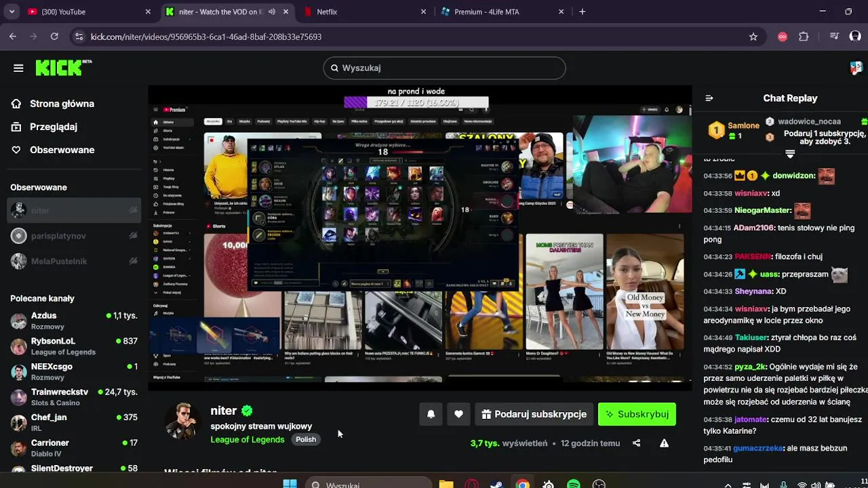The width and height of the screenshot is (868, 488).
Task: Click the Kick search field
Action: coord(444,68)
